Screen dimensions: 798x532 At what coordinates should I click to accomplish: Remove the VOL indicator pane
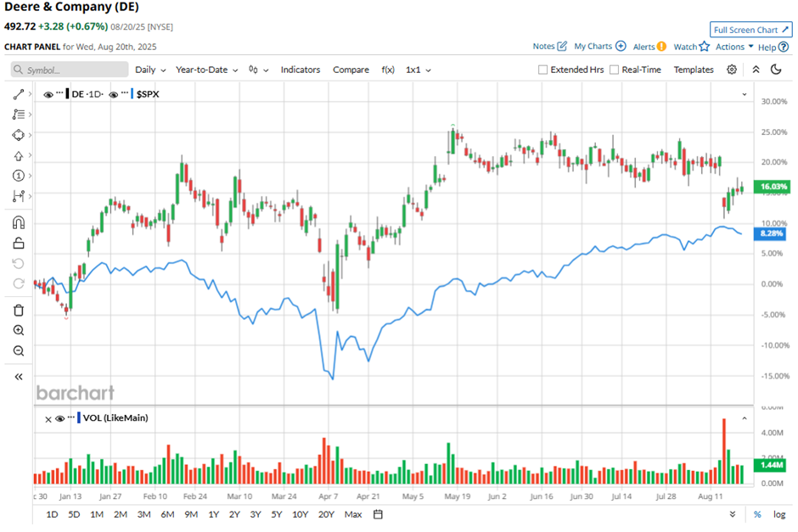pyautogui.click(x=48, y=419)
